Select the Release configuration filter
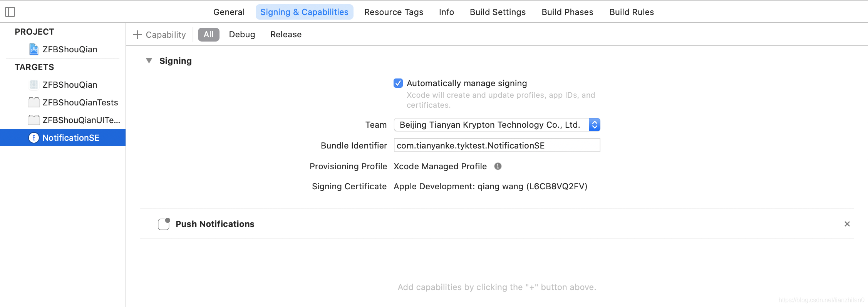This screenshot has width=868, height=307. click(x=286, y=35)
